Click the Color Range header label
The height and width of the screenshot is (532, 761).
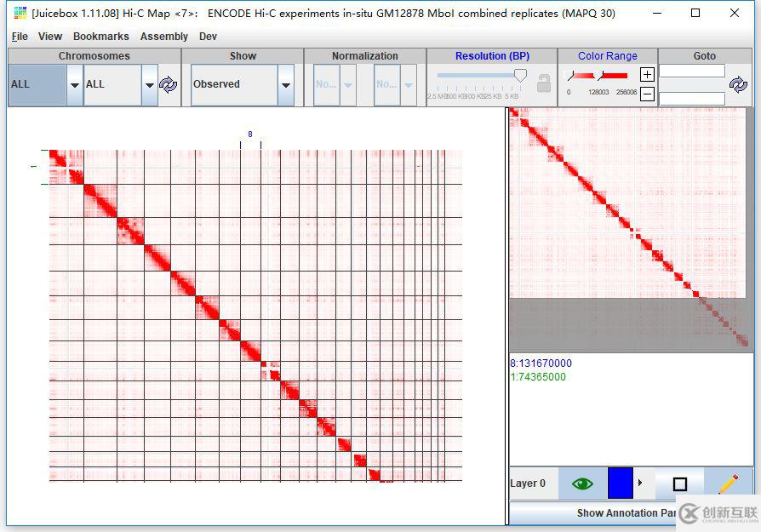point(607,56)
